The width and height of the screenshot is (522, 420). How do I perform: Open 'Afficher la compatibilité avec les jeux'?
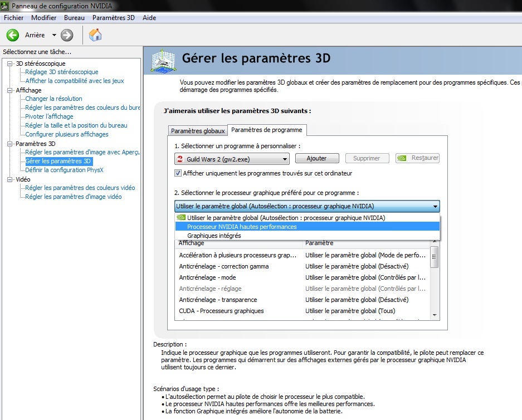pyautogui.click(x=75, y=81)
